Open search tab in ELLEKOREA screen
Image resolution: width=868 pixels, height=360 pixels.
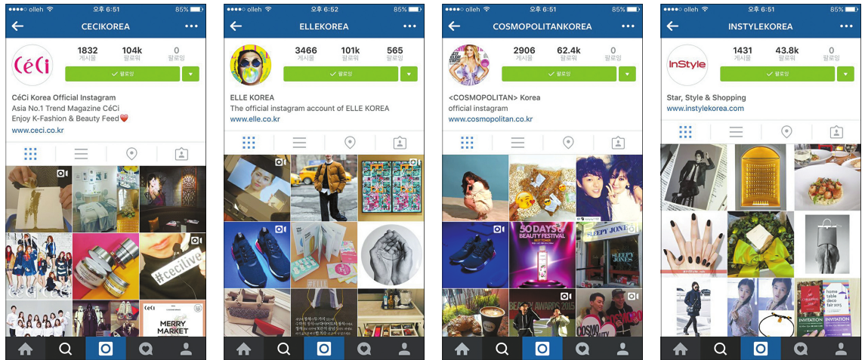[x=283, y=349]
